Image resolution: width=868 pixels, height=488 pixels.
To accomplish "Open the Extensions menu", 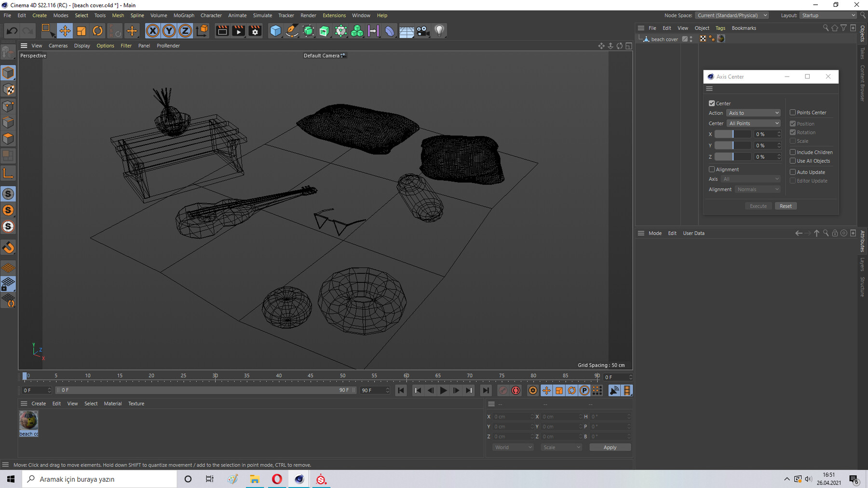I will pyautogui.click(x=334, y=15).
